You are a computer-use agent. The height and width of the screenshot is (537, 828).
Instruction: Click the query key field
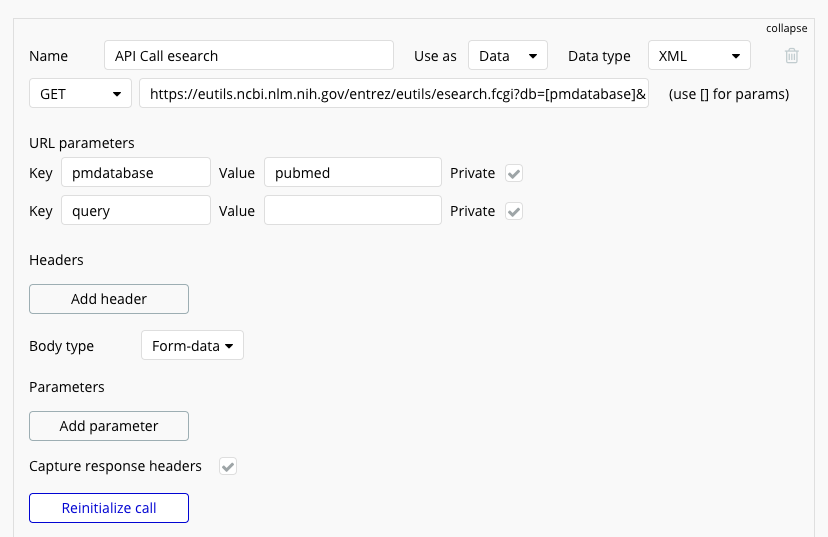[x=136, y=211]
